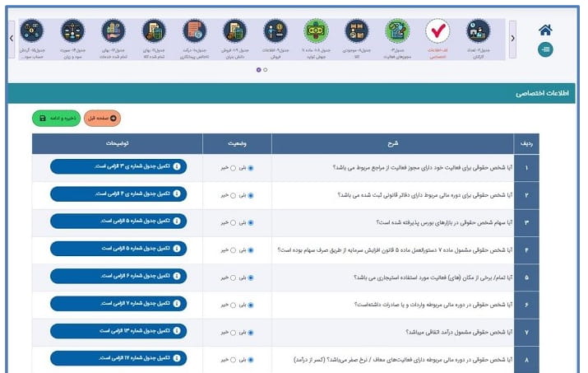The image size is (588, 373).
Task: Click row 7 question about درآمد اتفاقی
Action: [x=459, y=332]
